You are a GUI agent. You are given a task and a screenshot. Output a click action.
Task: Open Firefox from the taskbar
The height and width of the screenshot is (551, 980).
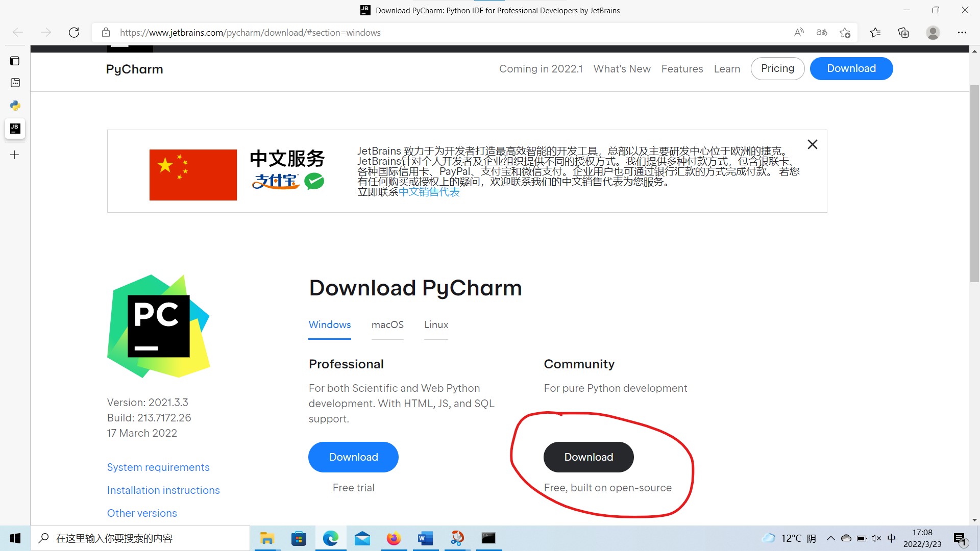[x=394, y=538]
